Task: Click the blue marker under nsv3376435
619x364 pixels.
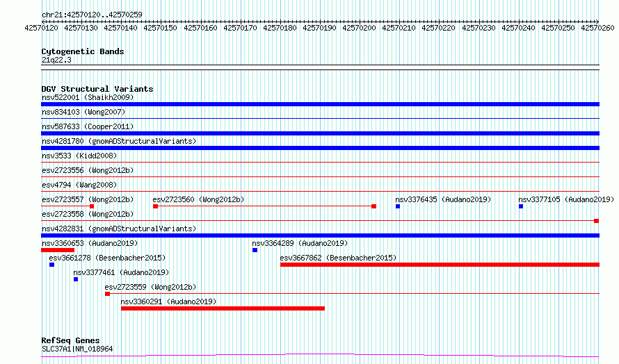Action: 398,206
